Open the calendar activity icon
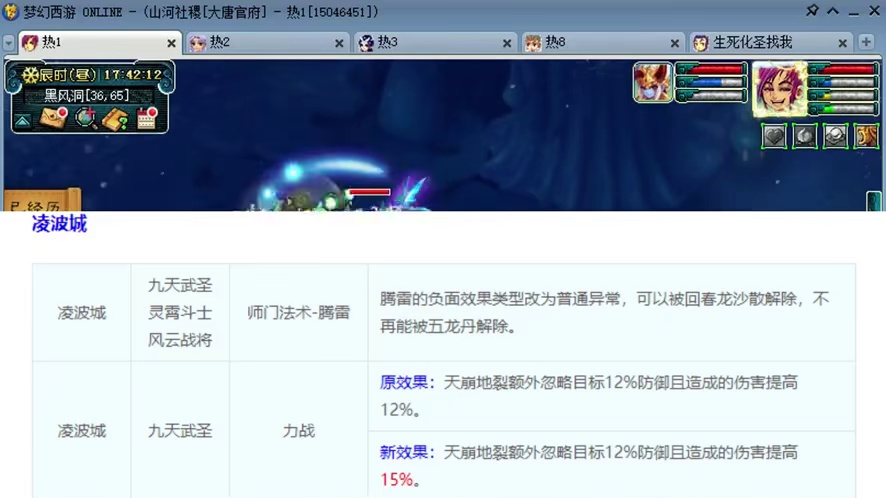This screenshot has height=498, width=886. 147,119
